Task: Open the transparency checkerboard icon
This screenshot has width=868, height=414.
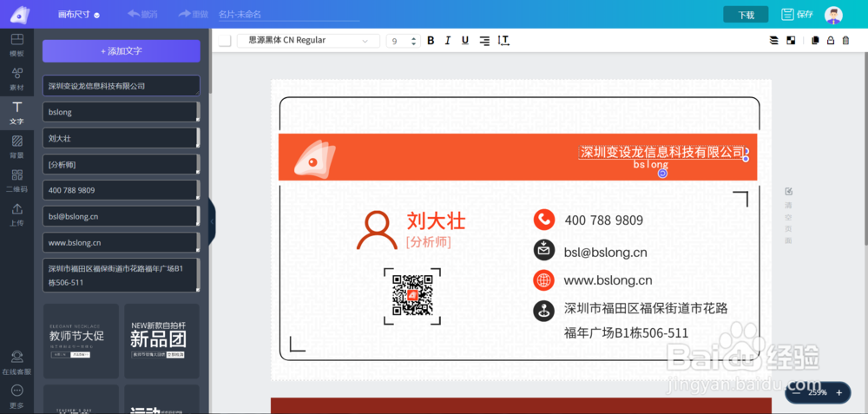Action: pyautogui.click(x=791, y=41)
